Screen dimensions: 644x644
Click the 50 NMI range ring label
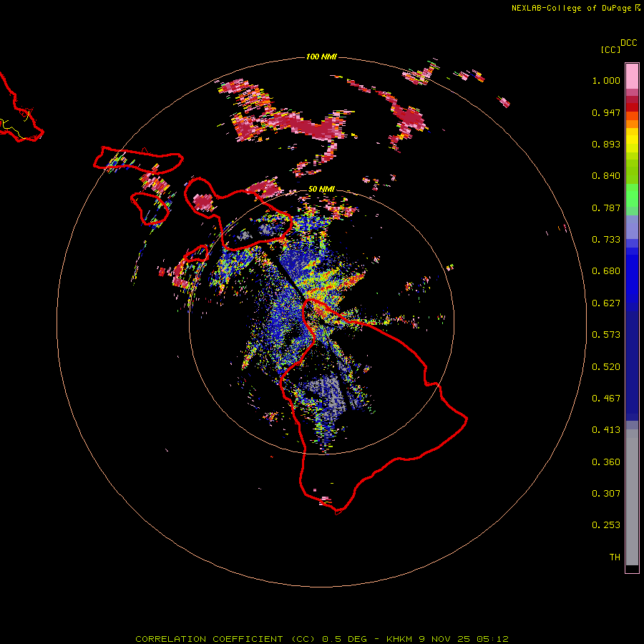pyautogui.click(x=321, y=189)
